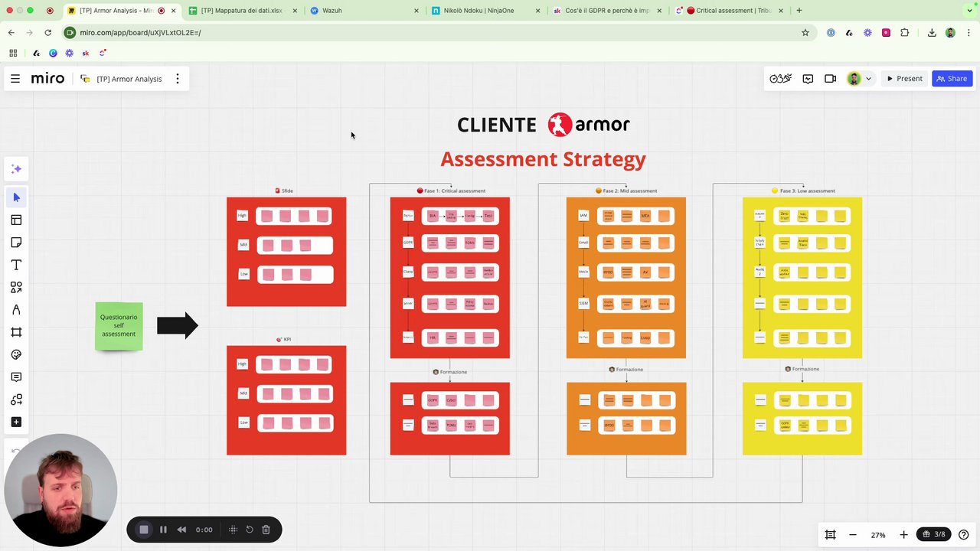
Task: Pause the screen recording
Action: [x=163, y=530]
